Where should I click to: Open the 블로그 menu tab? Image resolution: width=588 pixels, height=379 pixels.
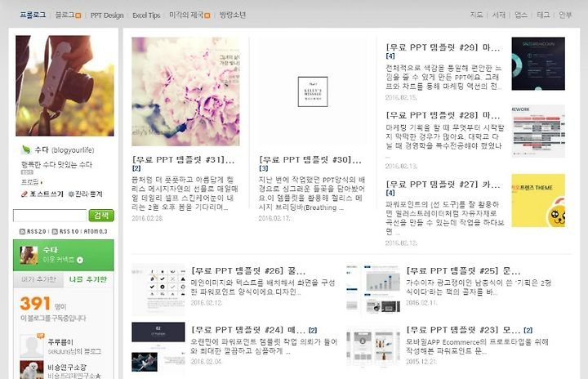tap(65, 15)
